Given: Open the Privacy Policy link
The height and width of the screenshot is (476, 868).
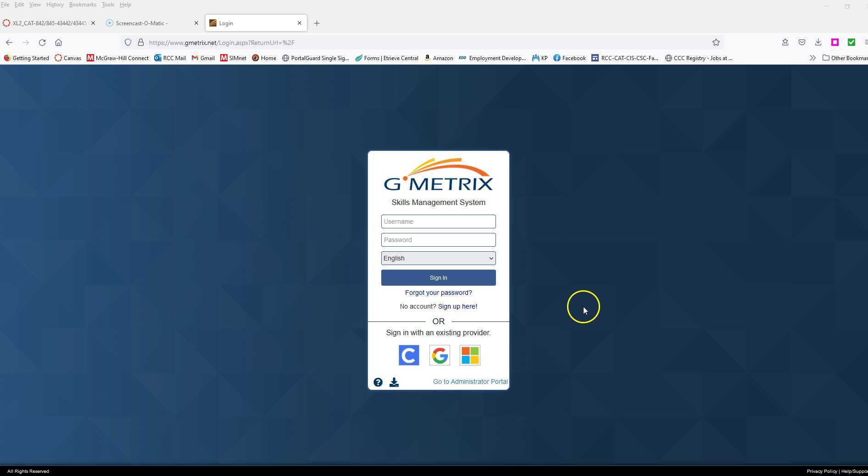Looking at the screenshot, I should click(x=822, y=471).
